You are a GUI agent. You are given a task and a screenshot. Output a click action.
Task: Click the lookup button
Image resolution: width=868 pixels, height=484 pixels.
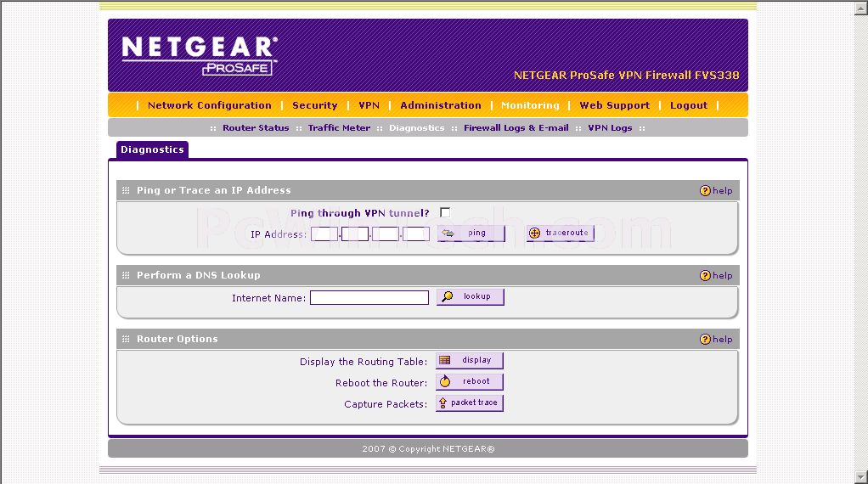(x=470, y=296)
